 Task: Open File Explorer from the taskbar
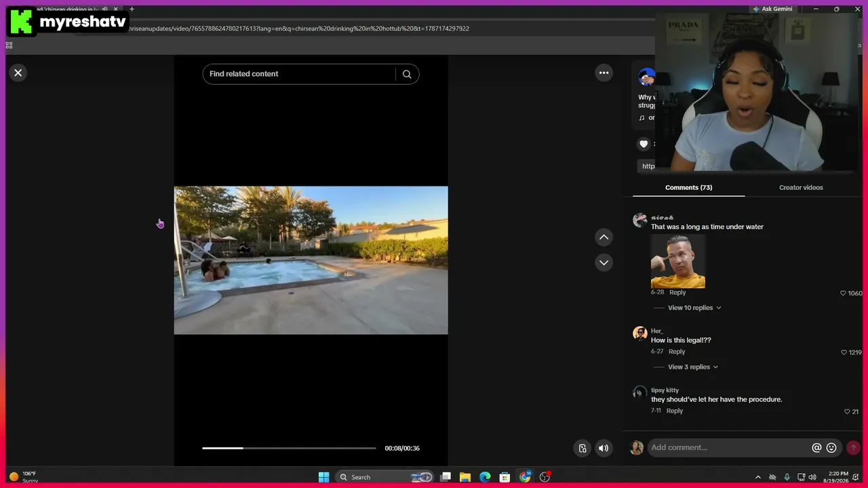pos(465,477)
